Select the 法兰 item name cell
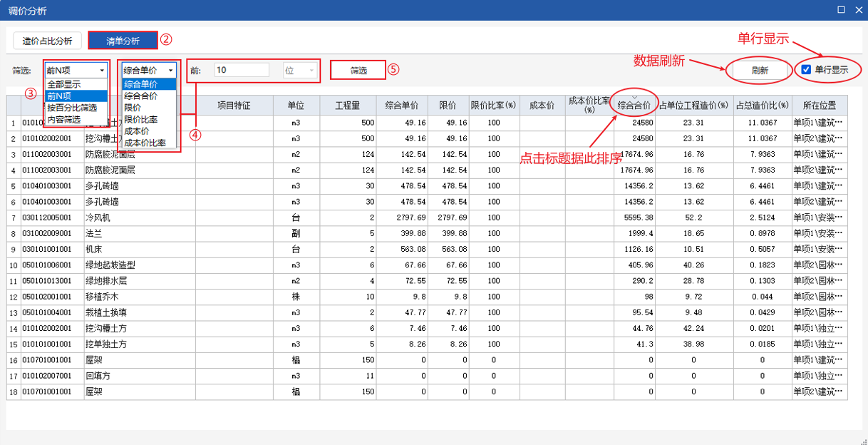This screenshot has height=445, width=868. [x=139, y=233]
